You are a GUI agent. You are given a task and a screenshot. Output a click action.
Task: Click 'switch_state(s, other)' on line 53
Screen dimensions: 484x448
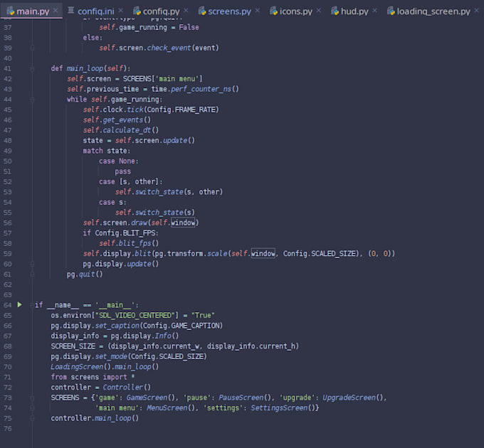pyautogui.click(x=179, y=192)
